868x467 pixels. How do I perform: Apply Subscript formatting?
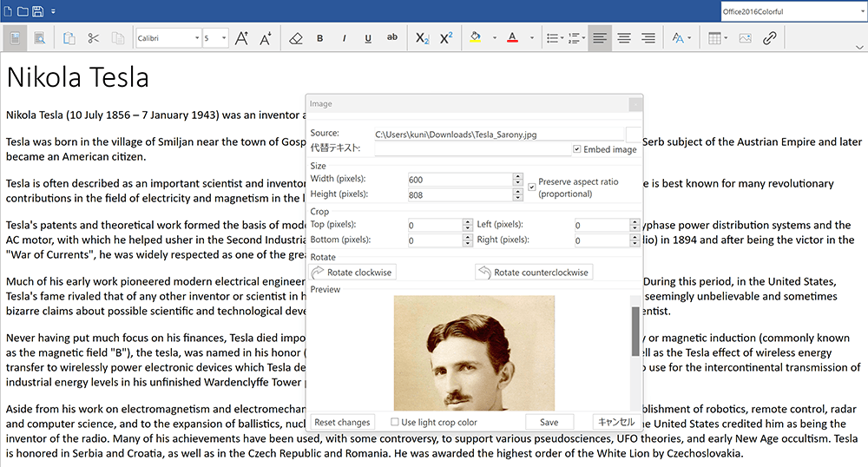coord(422,38)
